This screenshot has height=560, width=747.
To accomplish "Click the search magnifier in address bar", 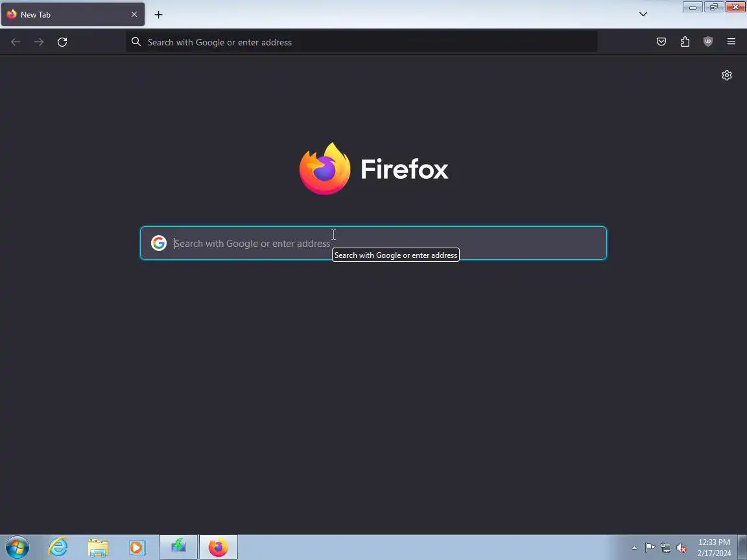I will [x=136, y=42].
